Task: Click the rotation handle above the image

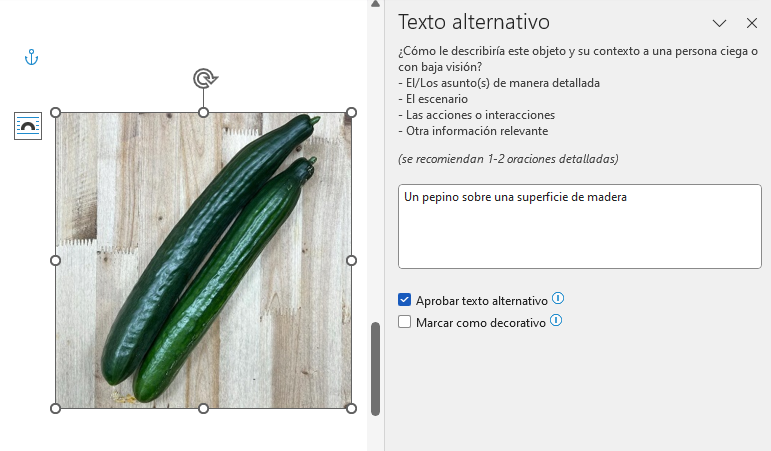Action: [x=205, y=79]
